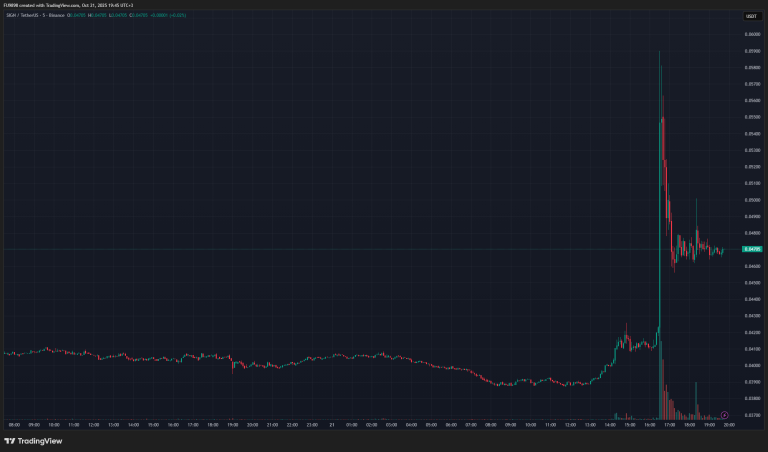Click the 0.06000 price scale label
The height and width of the screenshot is (452, 768).
click(x=752, y=33)
